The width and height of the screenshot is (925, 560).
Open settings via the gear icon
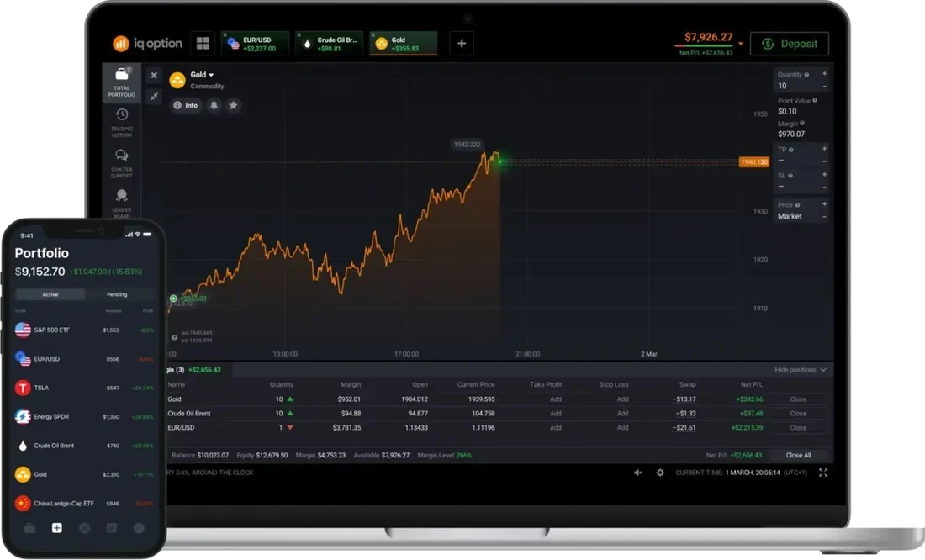[660, 472]
